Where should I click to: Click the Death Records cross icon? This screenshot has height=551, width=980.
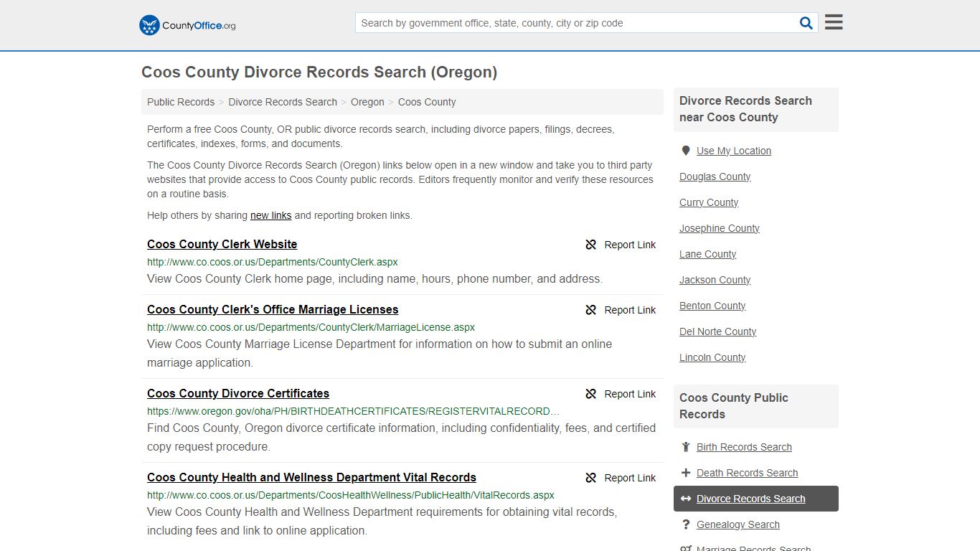tap(686, 473)
